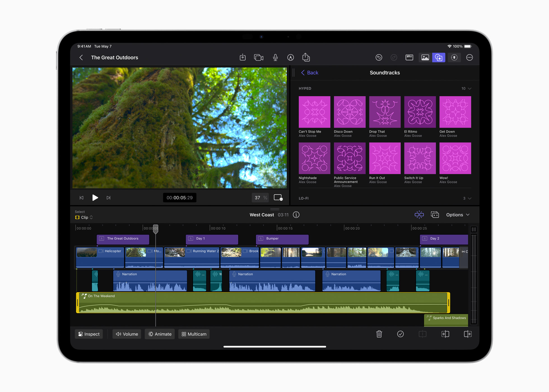This screenshot has height=392, width=549.
Task: Record a voiceover with the microphone icon
Action: [x=275, y=57]
